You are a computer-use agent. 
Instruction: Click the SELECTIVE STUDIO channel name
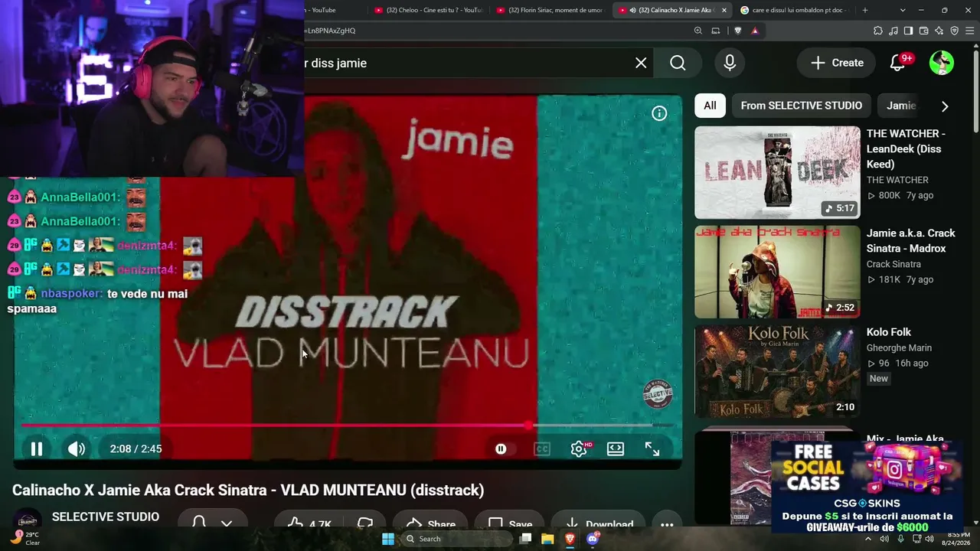coord(106,517)
